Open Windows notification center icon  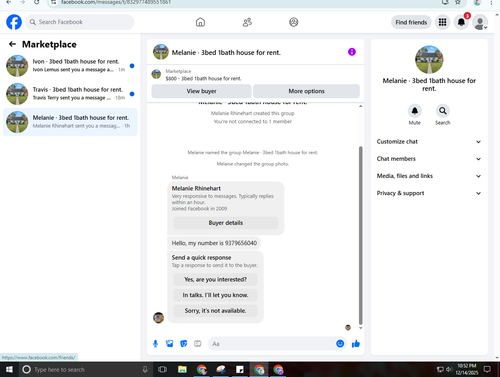click(487, 369)
